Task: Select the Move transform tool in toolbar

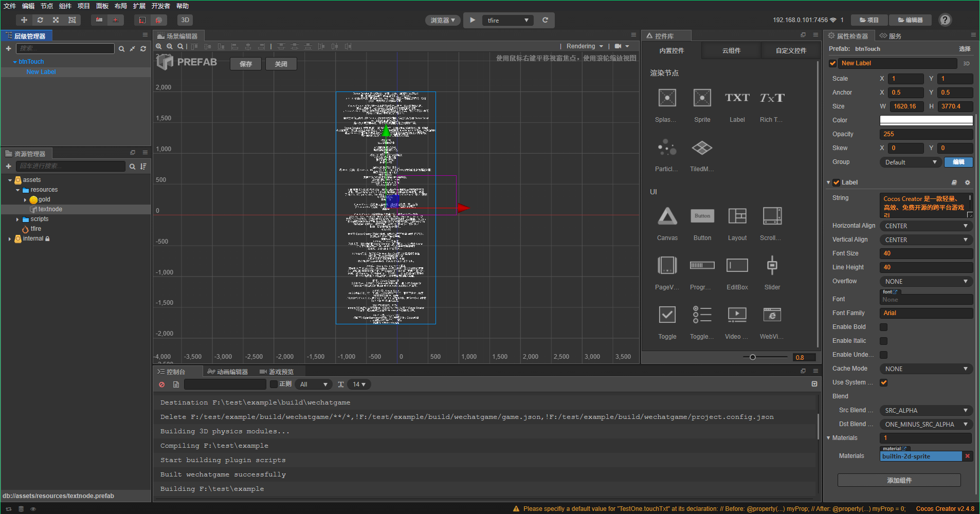Action: [24, 20]
